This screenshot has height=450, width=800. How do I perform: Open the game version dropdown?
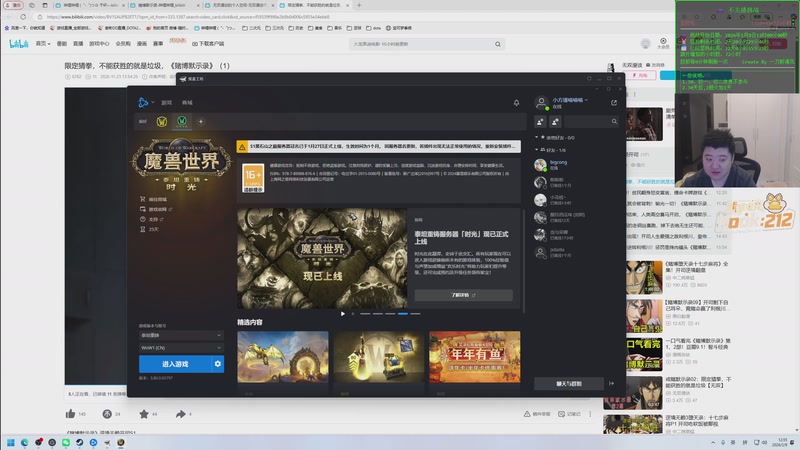pyautogui.click(x=181, y=335)
